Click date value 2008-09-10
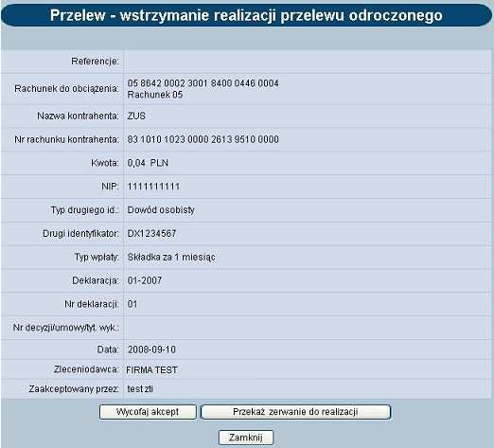 pyautogui.click(x=151, y=349)
